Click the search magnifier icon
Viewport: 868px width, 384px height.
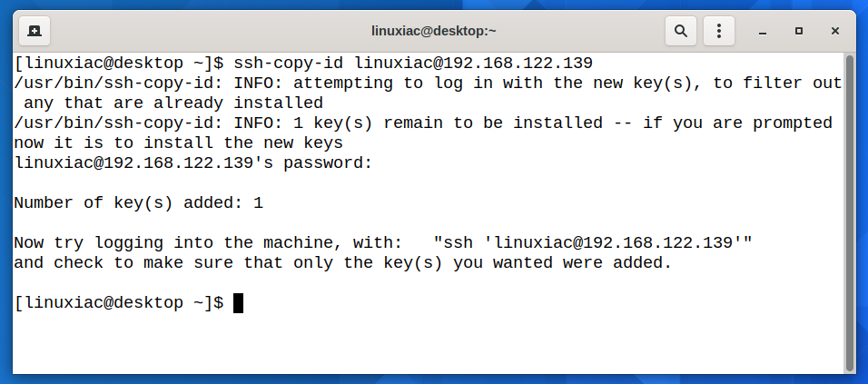[680, 31]
